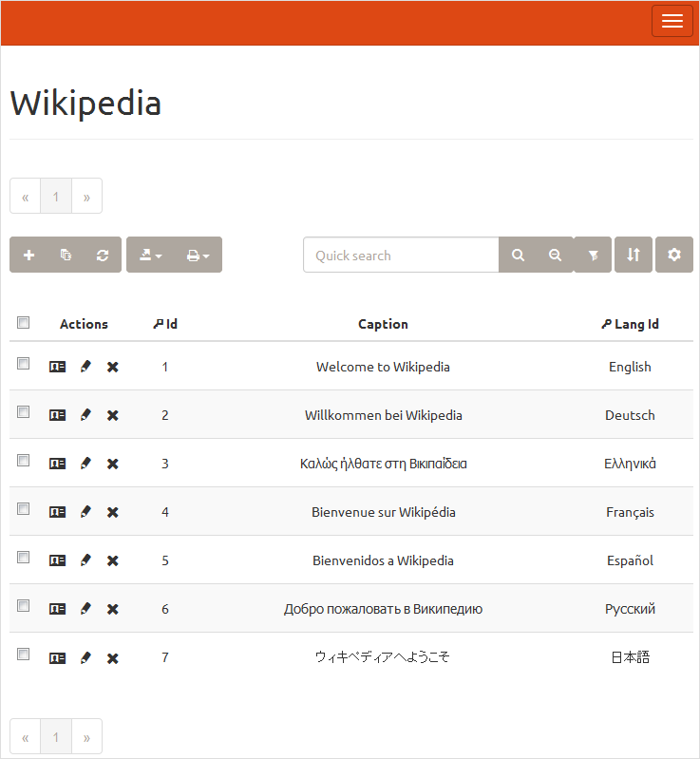Delete the Welcome to Wikipedia row
Screen dimensions: 700x759
click(x=113, y=367)
